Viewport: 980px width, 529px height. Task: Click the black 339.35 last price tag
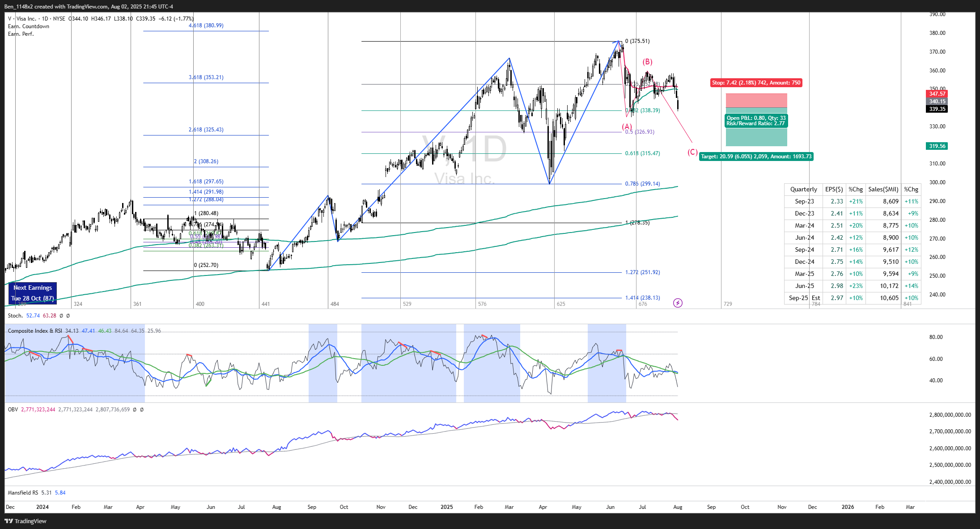tap(937, 109)
